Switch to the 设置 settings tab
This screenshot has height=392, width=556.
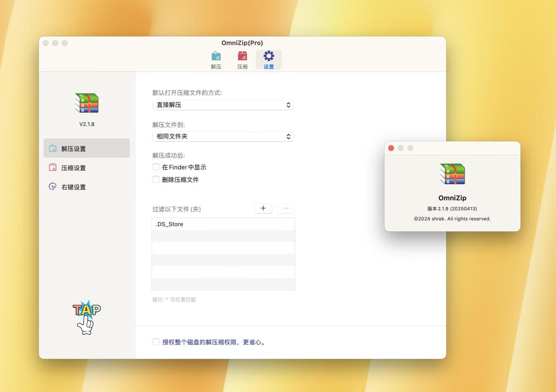click(269, 60)
